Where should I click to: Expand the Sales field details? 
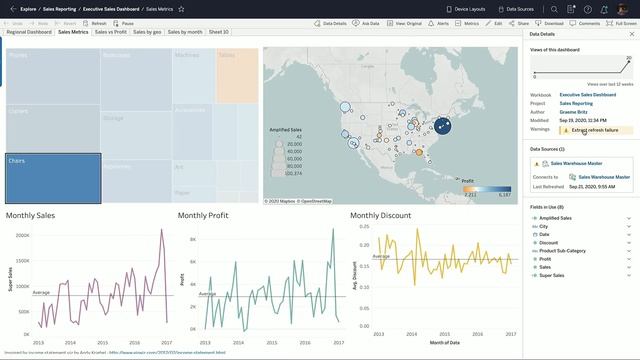point(629,267)
